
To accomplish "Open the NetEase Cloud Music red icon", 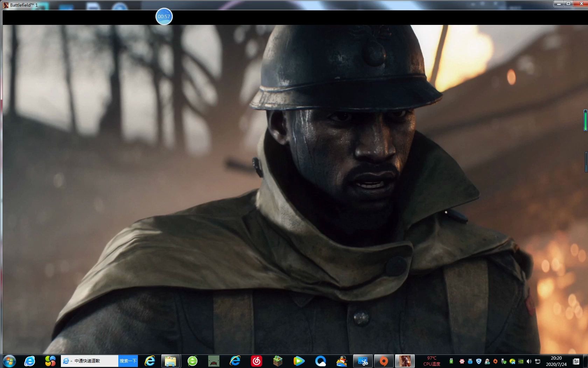I will coord(257,361).
